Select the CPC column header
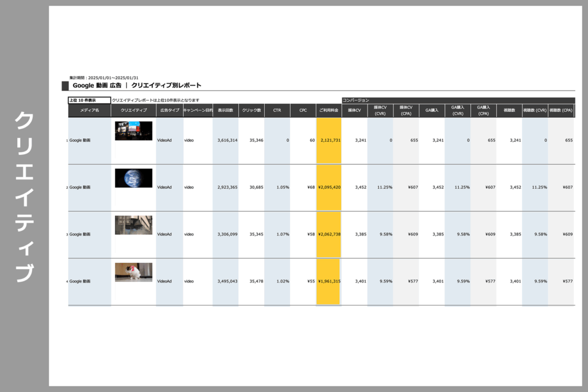 [x=303, y=110]
